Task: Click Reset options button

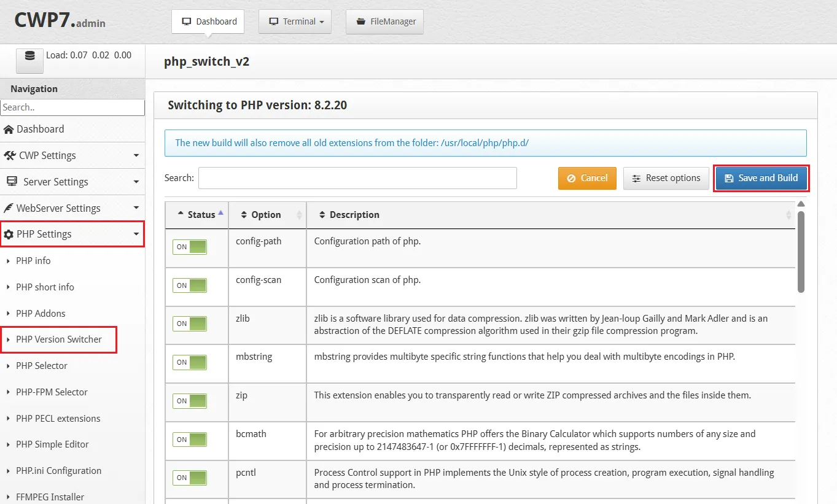Action: pyautogui.click(x=666, y=177)
